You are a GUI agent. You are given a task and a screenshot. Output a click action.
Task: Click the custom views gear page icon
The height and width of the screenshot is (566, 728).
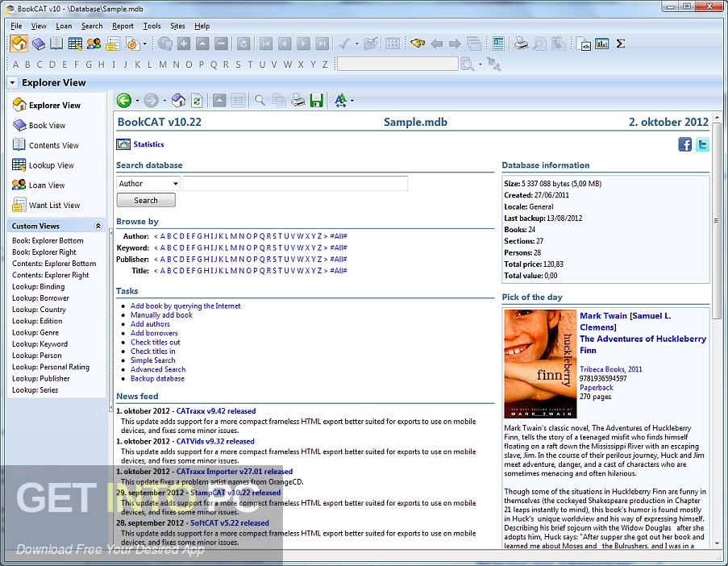[132, 44]
